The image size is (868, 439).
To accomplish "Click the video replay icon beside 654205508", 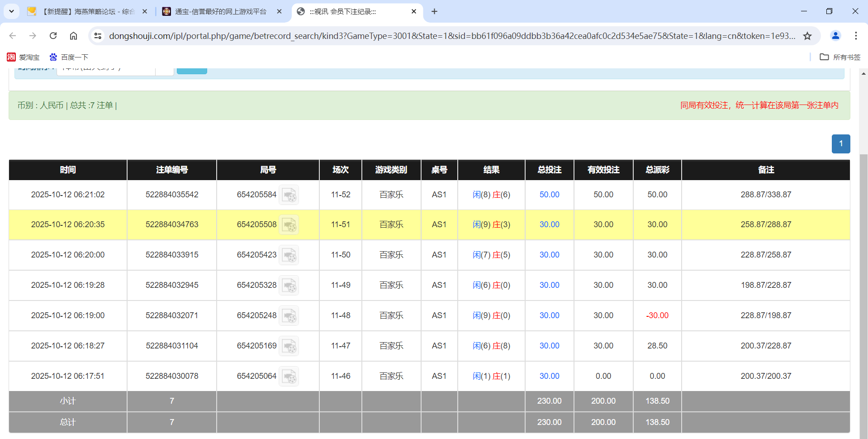I will pyautogui.click(x=289, y=224).
